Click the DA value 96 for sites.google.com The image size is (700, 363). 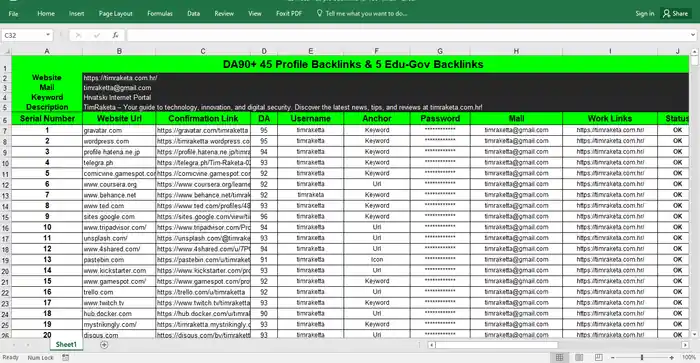coord(264,217)
